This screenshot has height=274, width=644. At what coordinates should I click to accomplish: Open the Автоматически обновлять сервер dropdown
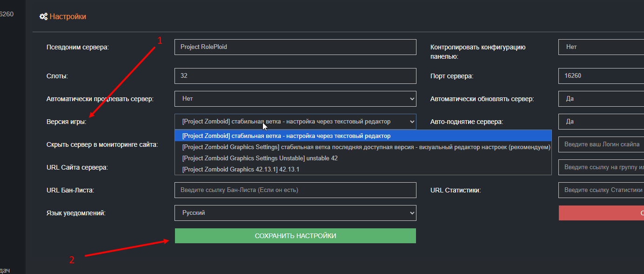click(x=600, y=99)
